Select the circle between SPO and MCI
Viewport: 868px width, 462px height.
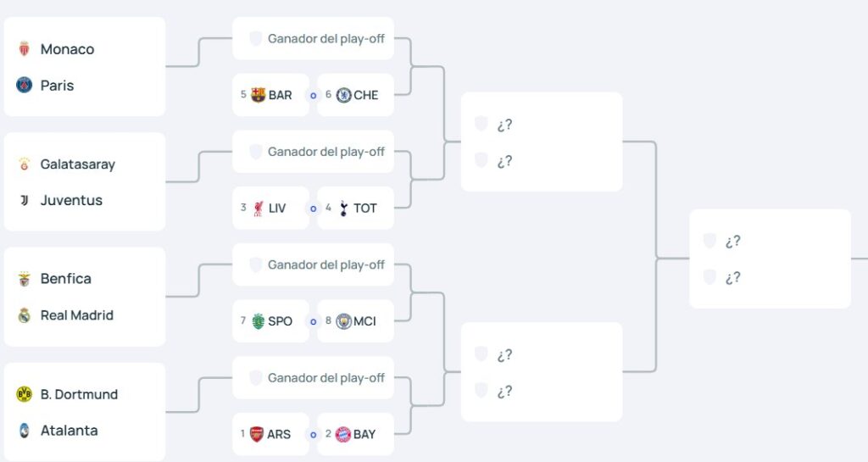(x=313, y=321)
